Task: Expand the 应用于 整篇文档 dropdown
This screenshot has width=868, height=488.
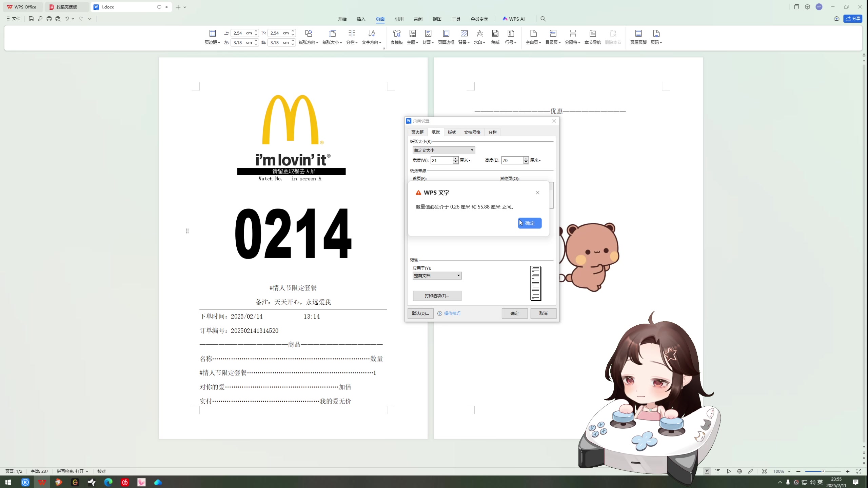Action: click(437, 276)
